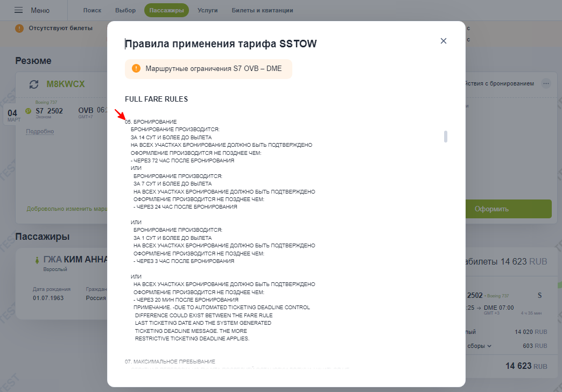Click the orange alert icon beside Отсутствуют билеты
Viewport: 562px width, 392px height.
19,28
